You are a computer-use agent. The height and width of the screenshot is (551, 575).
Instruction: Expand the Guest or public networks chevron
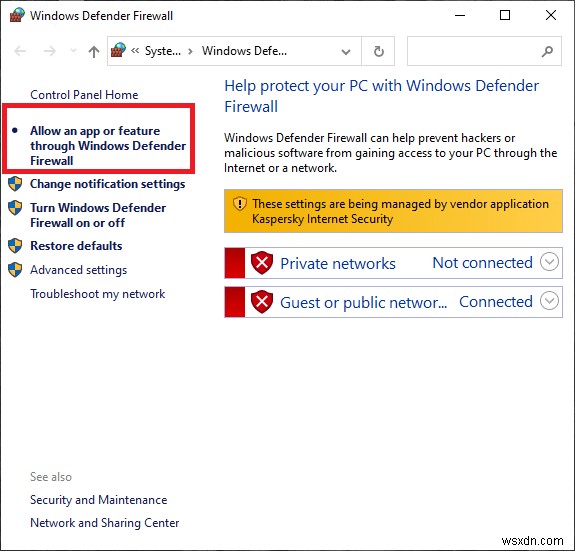[549, 301]
